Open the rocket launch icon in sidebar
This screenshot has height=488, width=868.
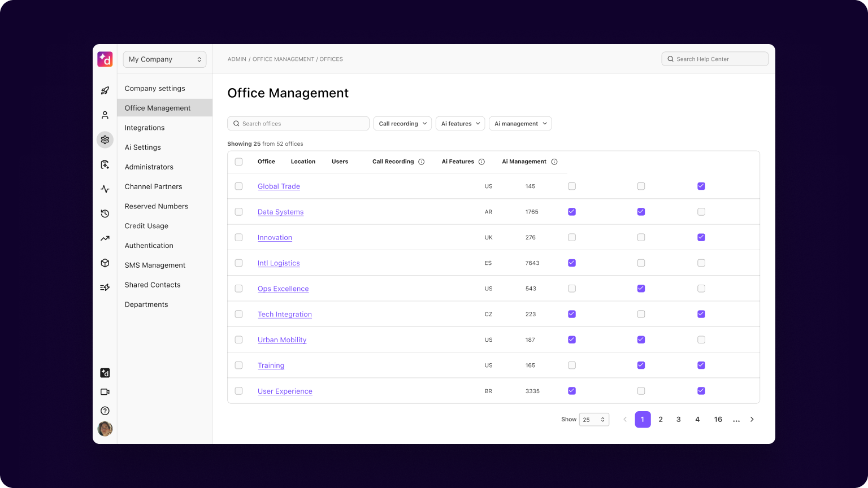pyautogui.click(x=105, y=90)
